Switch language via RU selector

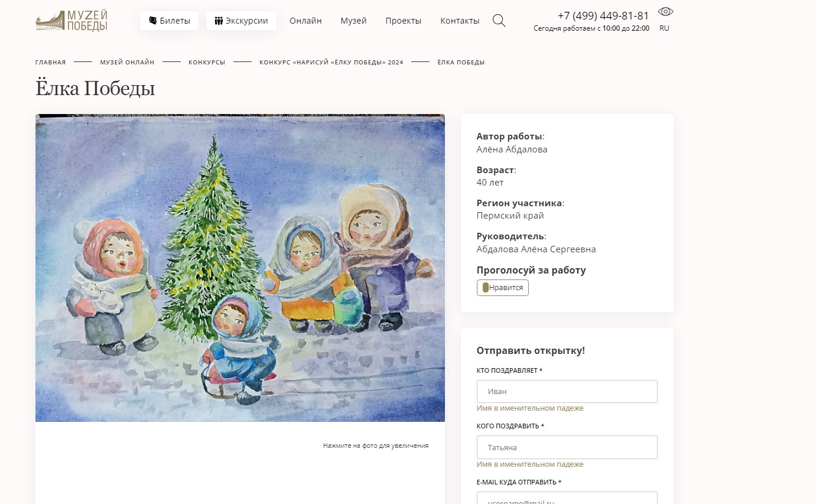(664, 28)
